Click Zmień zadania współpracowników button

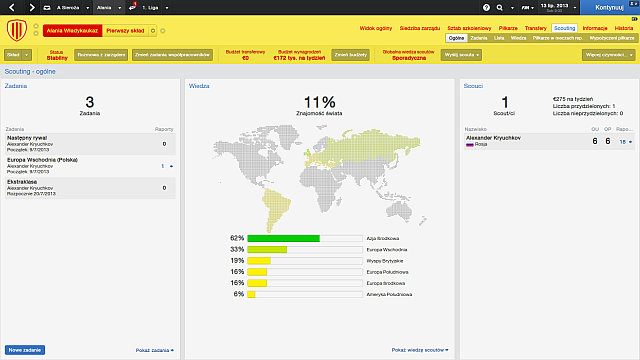pyautogui.click(x=172, y=55)
